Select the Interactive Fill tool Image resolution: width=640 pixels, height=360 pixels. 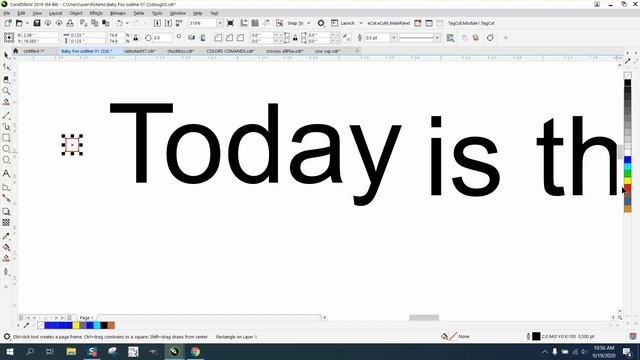6,247
